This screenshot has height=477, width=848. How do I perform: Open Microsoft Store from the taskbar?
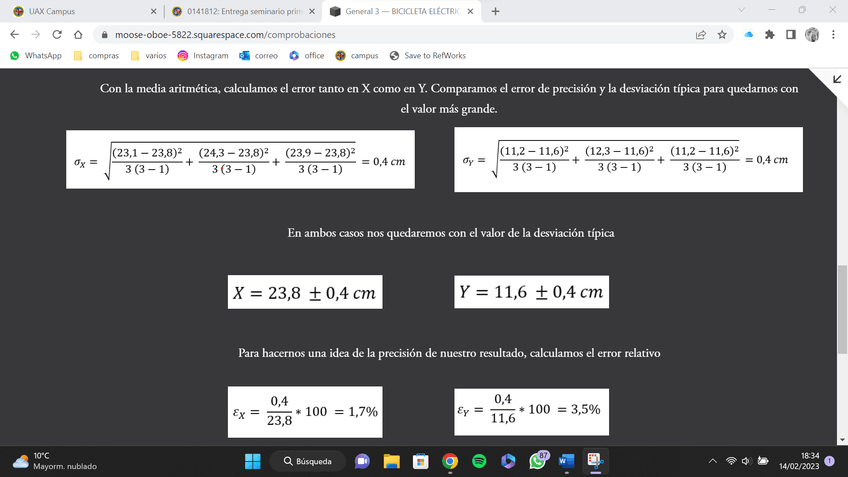[x=421, y=461]
